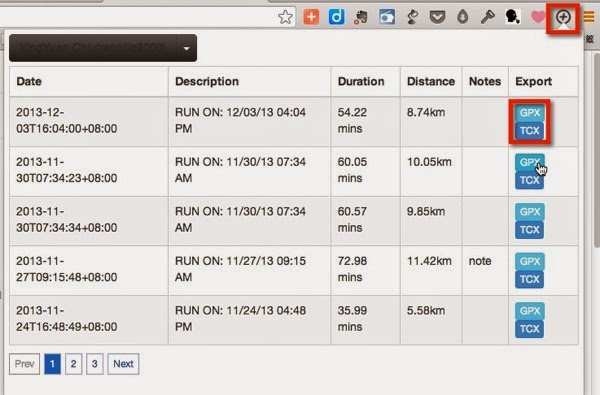Export GPX for 10.05km run
Image resolution: width=600 pixels, height=395 pixels.
tap(530, 162)
